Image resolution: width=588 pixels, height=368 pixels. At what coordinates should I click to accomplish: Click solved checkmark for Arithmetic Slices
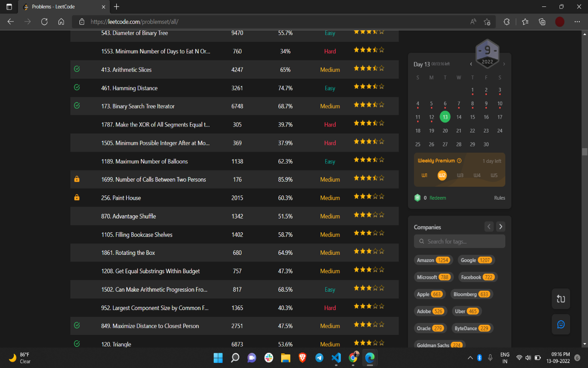coord(77,69)
